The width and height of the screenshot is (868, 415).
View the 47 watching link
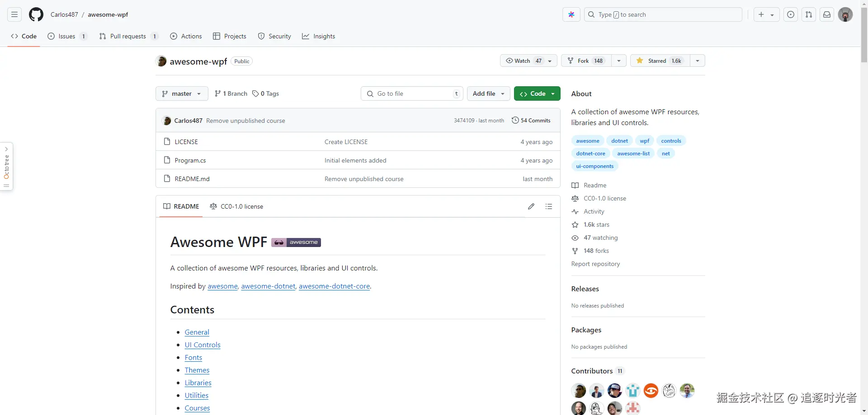pyautogui.click(x=594, y=238)
